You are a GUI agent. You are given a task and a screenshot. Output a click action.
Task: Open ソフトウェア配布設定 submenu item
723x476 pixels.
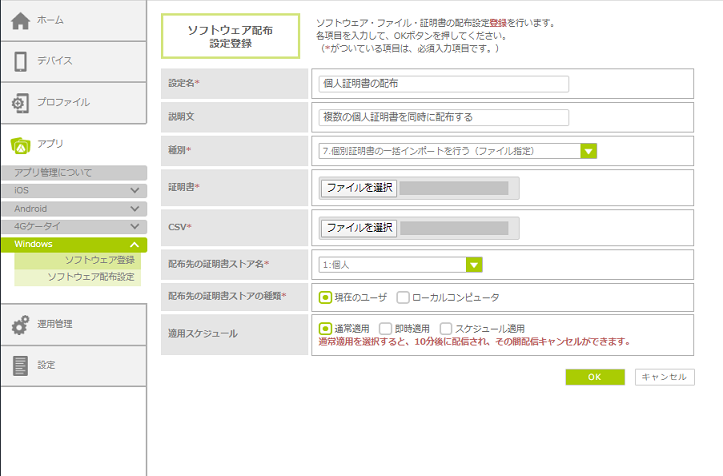tap(91, 276)
